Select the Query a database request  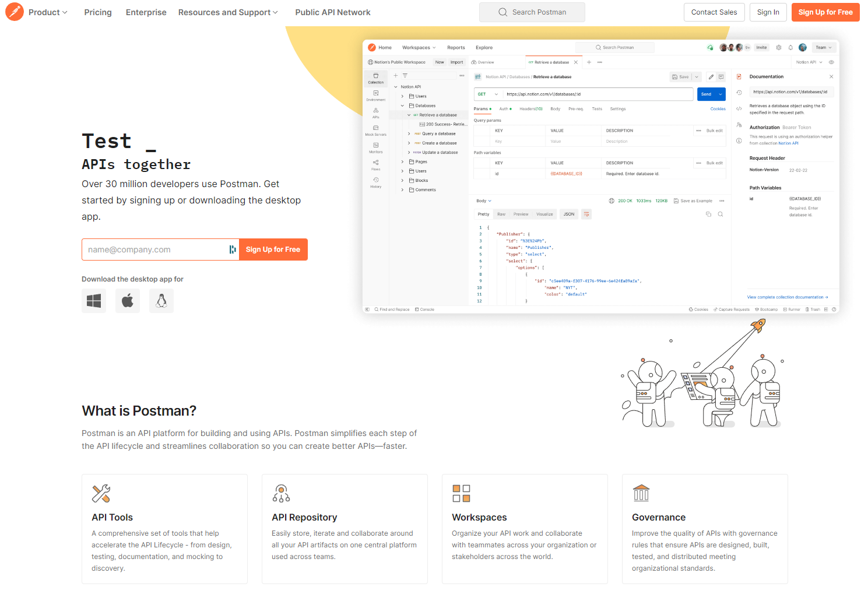pos(435,134)
